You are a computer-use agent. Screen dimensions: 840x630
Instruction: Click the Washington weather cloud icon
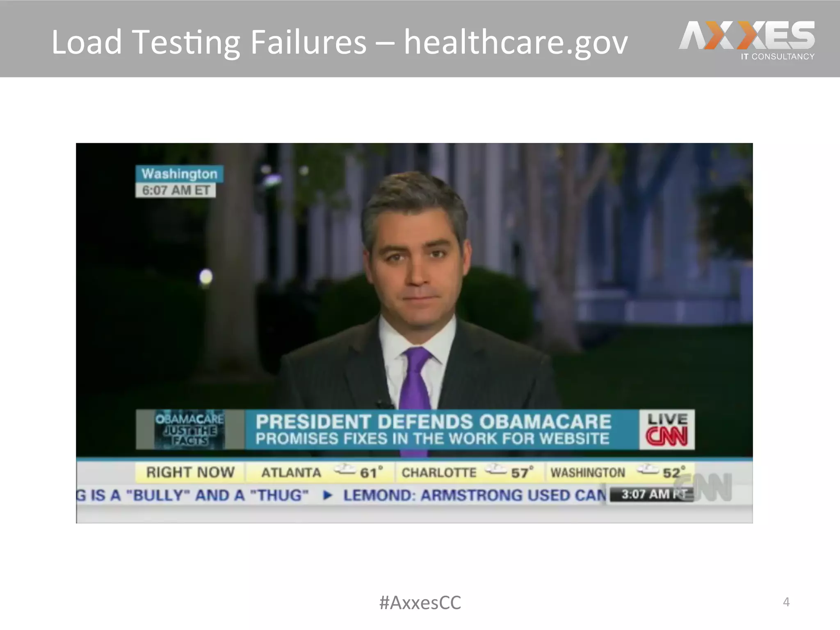pos(648,470)
